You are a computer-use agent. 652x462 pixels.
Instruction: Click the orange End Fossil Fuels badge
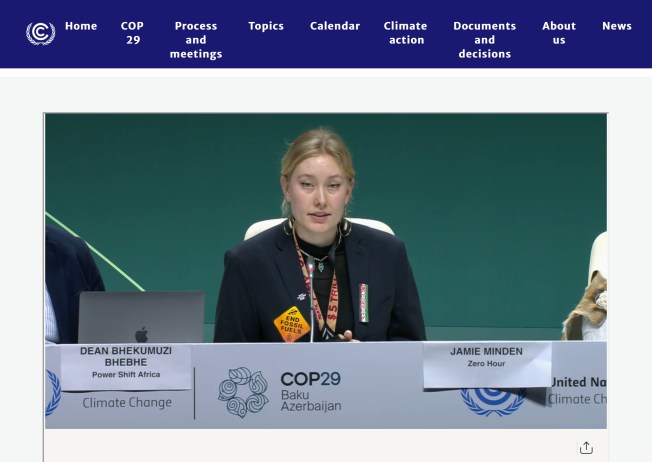[292, 324]
